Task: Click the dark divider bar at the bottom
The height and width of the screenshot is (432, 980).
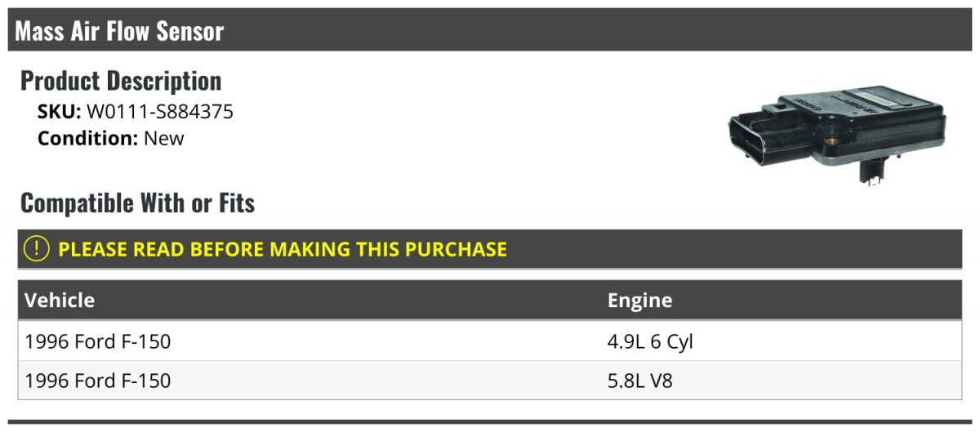Action: [x=490, y=422]
